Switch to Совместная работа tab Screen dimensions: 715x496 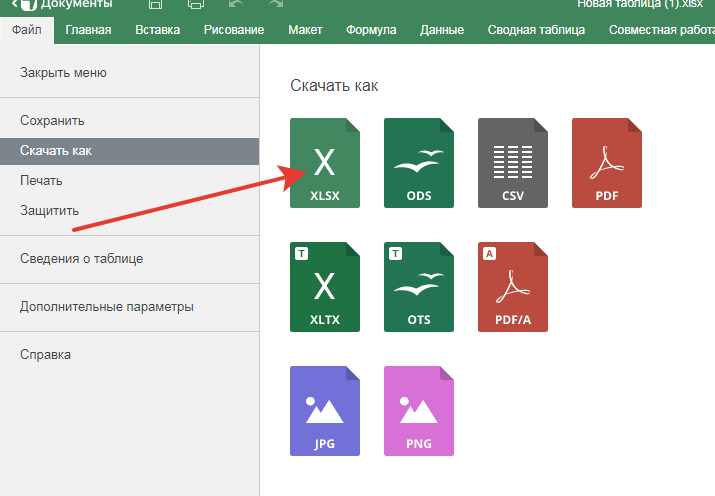click(x=662, y=30)
